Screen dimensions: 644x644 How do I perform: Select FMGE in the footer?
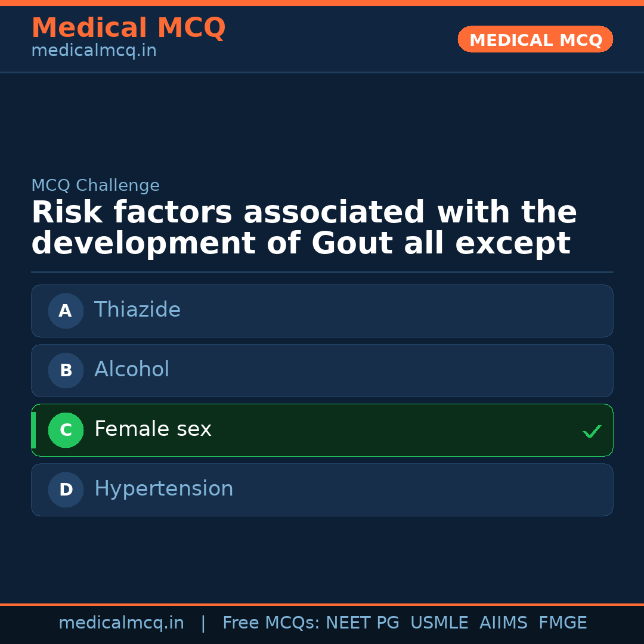coord(562,623)
